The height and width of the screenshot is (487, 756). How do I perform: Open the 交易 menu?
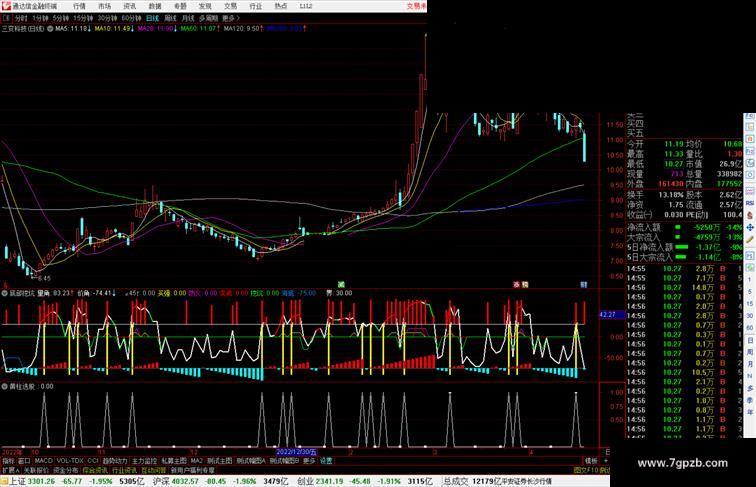pyautogui.click(x=230, y=6)
